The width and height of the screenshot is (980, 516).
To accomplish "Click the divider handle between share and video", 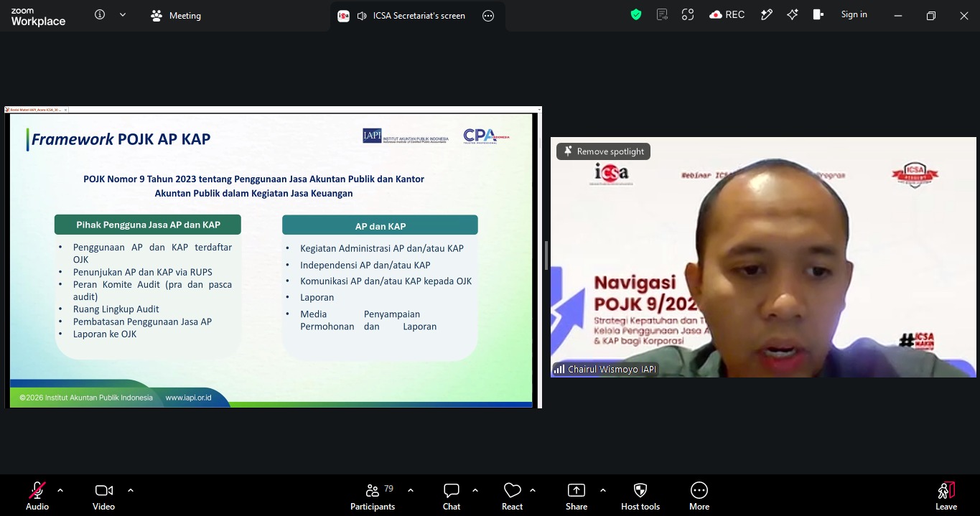I will (x=546, y=256).
